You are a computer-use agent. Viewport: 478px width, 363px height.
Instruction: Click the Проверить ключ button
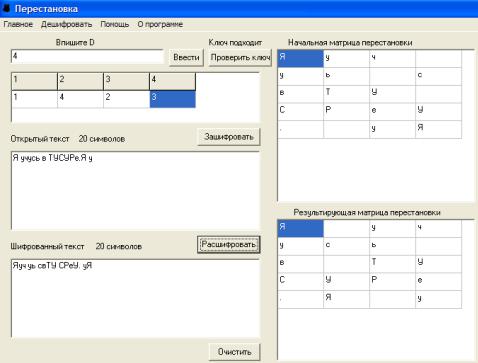(x=240, y=58)
